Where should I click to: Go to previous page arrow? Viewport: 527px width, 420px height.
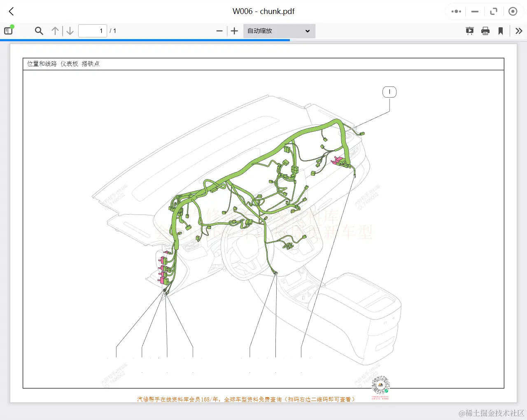(55, 31)
